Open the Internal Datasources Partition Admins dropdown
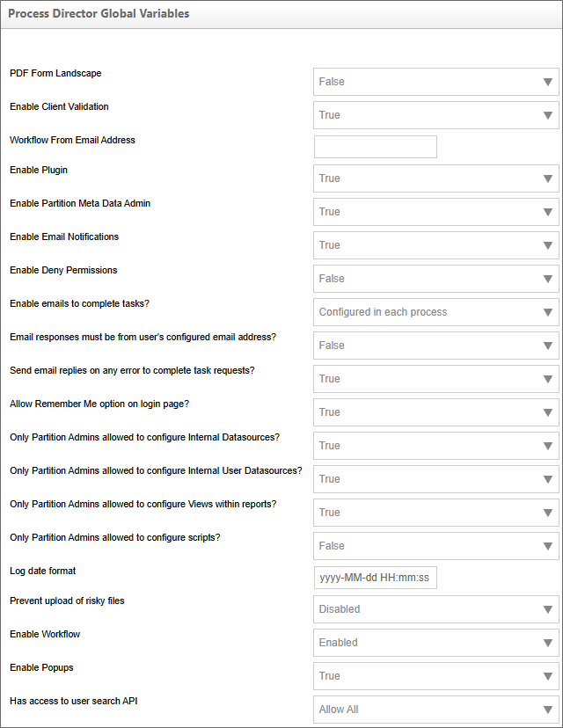The image size is (563, 728). coord(436,446)
